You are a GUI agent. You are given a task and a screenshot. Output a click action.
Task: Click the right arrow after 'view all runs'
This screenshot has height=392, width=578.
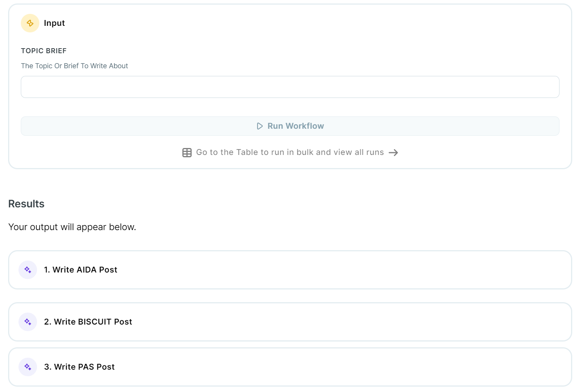tap(393, 153)
